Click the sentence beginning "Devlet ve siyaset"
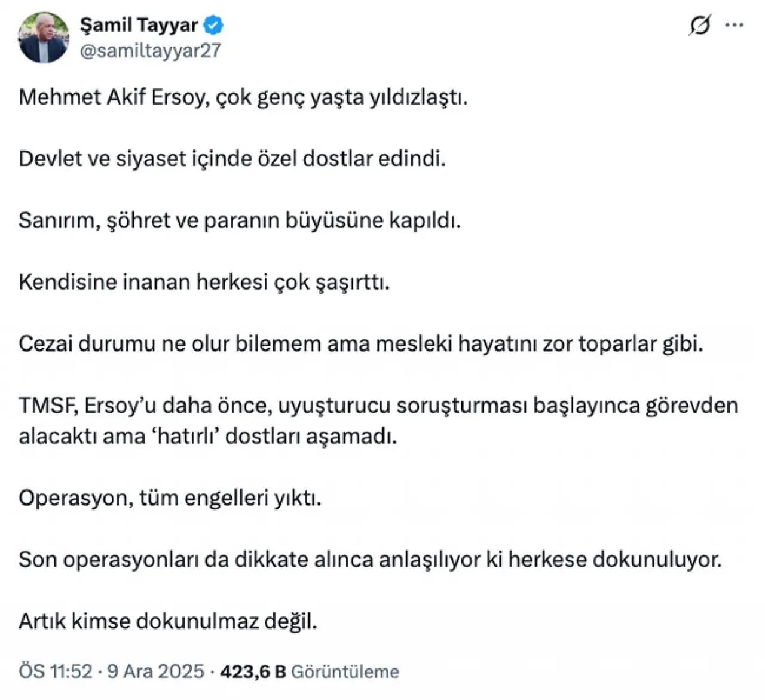765x700 pixels. pos(232,159)
